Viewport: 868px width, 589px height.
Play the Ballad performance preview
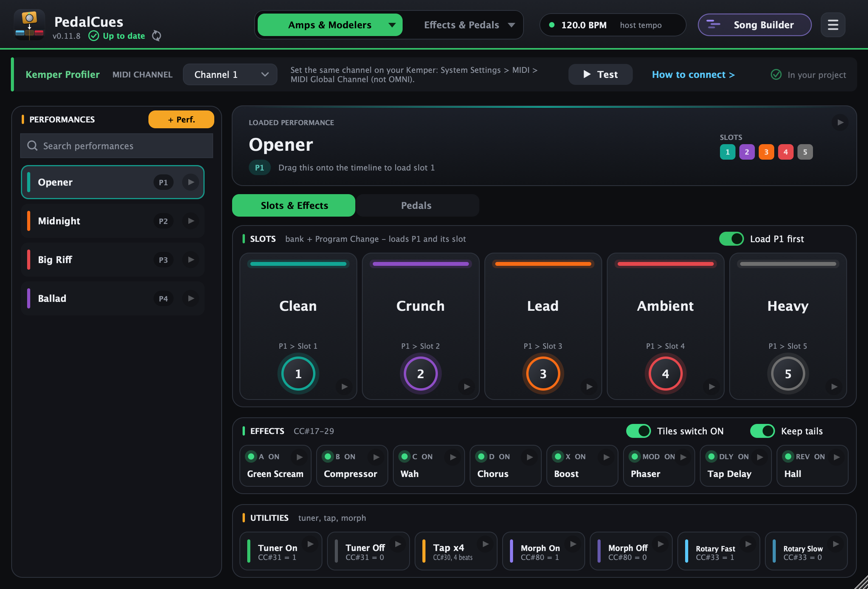pyautogui.click(x=191, y=298)
